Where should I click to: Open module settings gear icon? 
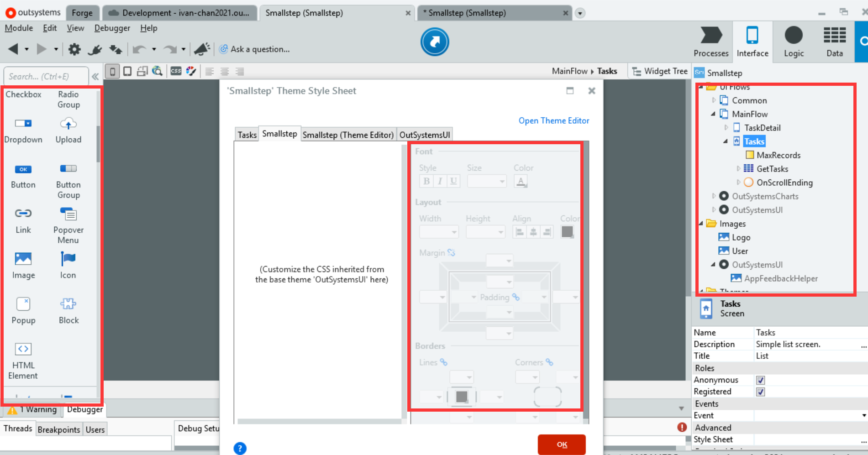74,49
